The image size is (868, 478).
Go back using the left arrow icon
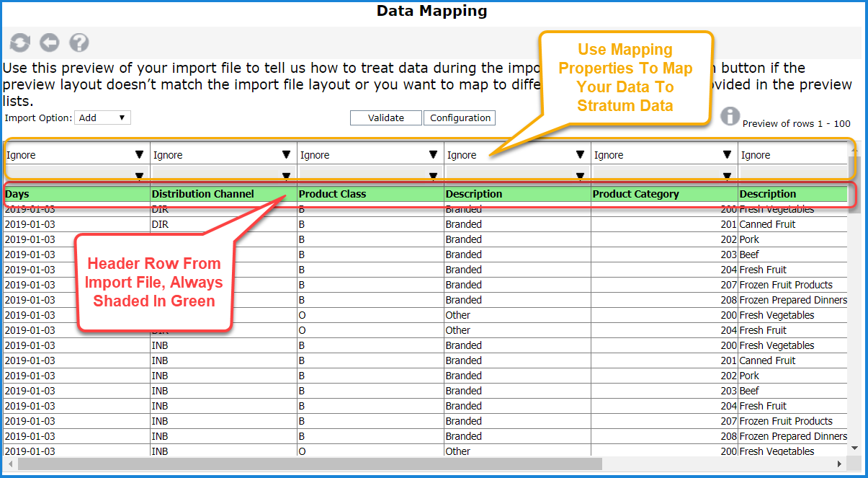[49, 43]
